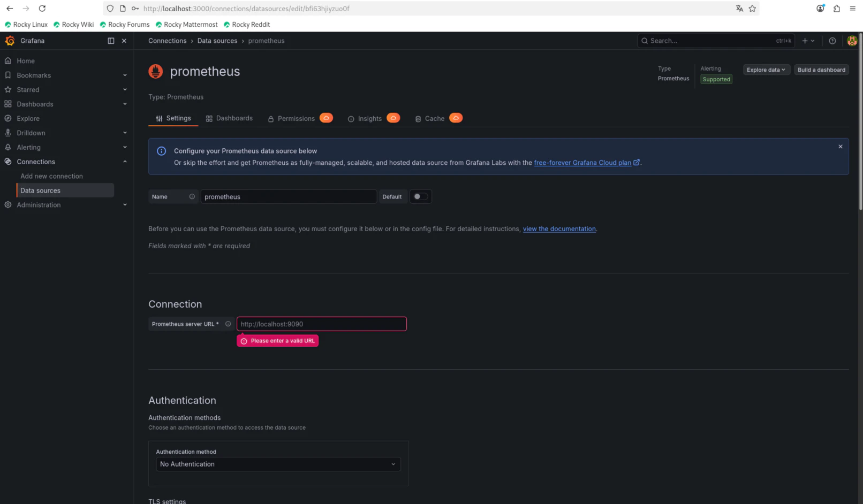
Task: Click the tracking protection shield icon
Action: (110, 9)
